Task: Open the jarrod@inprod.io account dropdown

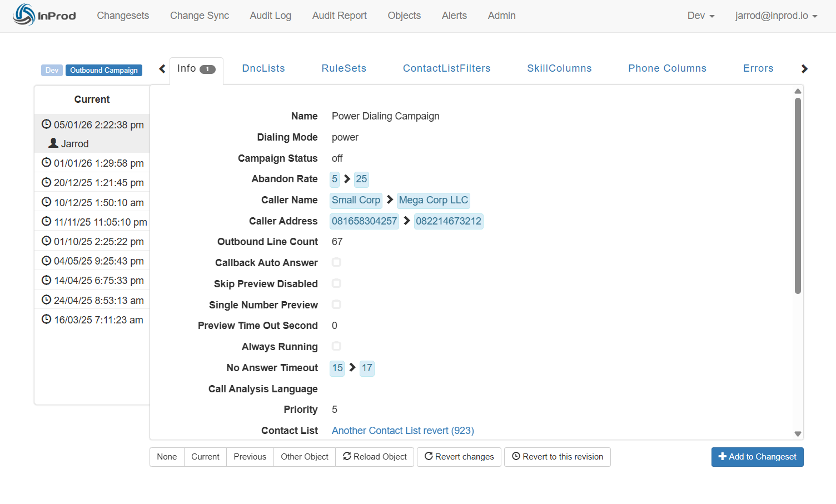Action: pyautogui.click(x=776, y=16)
